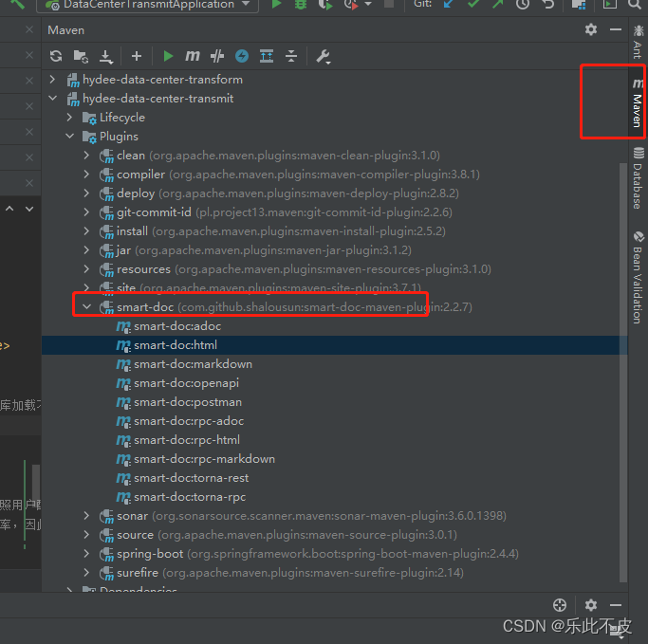Click the Execute Maven Goal 'm' icon
The height and width of the screenshot is (644, 648).
193,55
